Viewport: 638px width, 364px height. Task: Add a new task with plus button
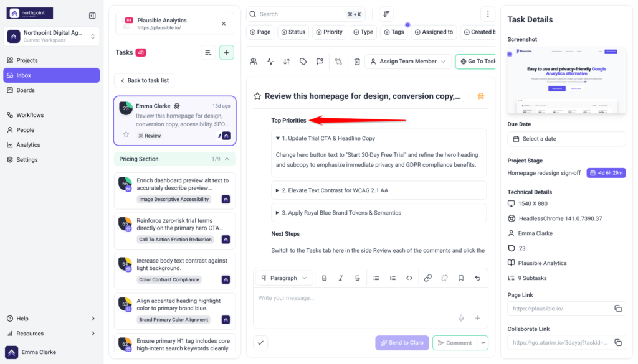(227, 52)
